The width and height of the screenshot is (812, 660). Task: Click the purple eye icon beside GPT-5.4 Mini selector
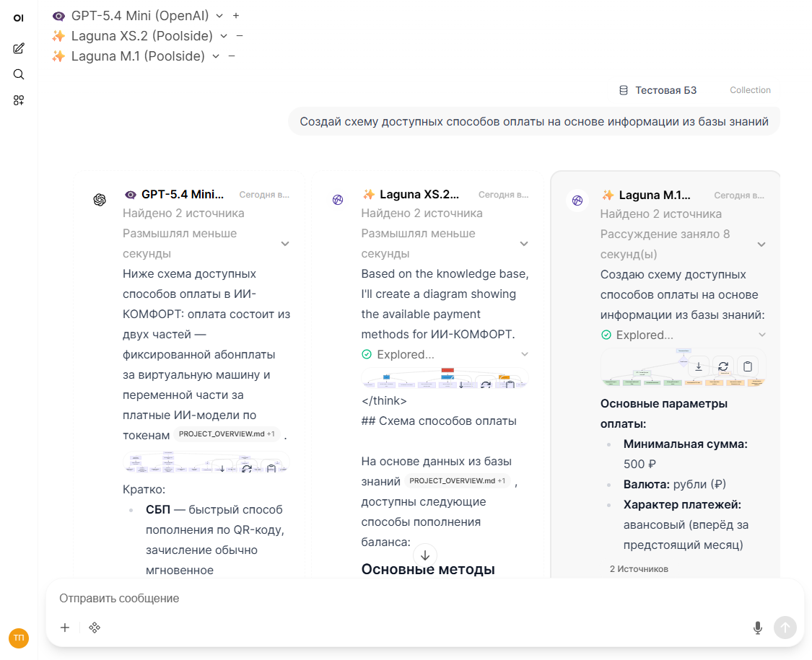point(59,17)
